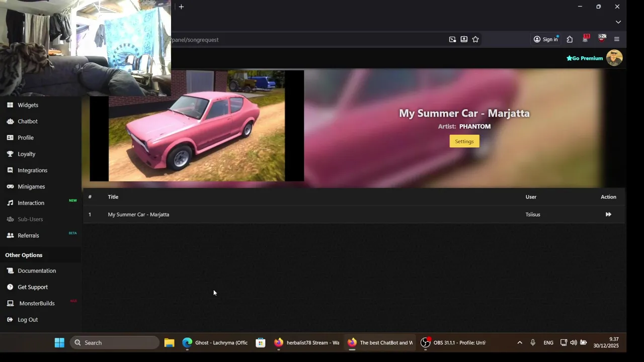
Task: Open the browser hamburger menu
Action: click(617, 39)
